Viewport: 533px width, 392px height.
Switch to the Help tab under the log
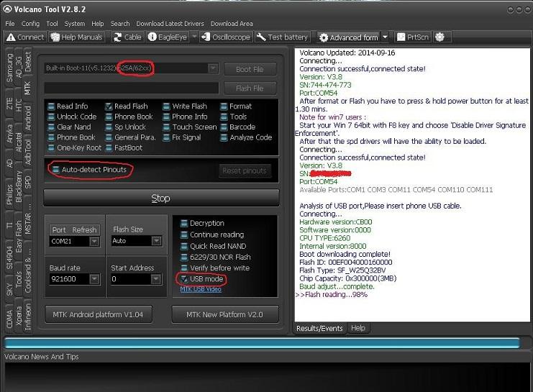[x=358, y=328]
